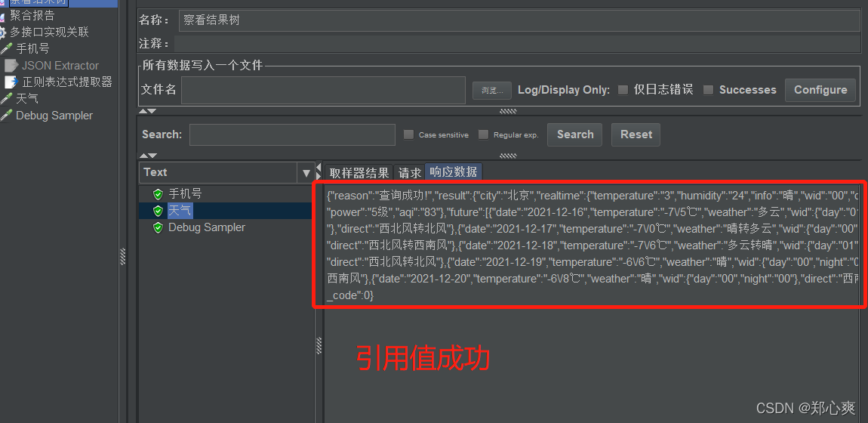Click the 名称 field containing 察看结果树

(x=520, y=20)
